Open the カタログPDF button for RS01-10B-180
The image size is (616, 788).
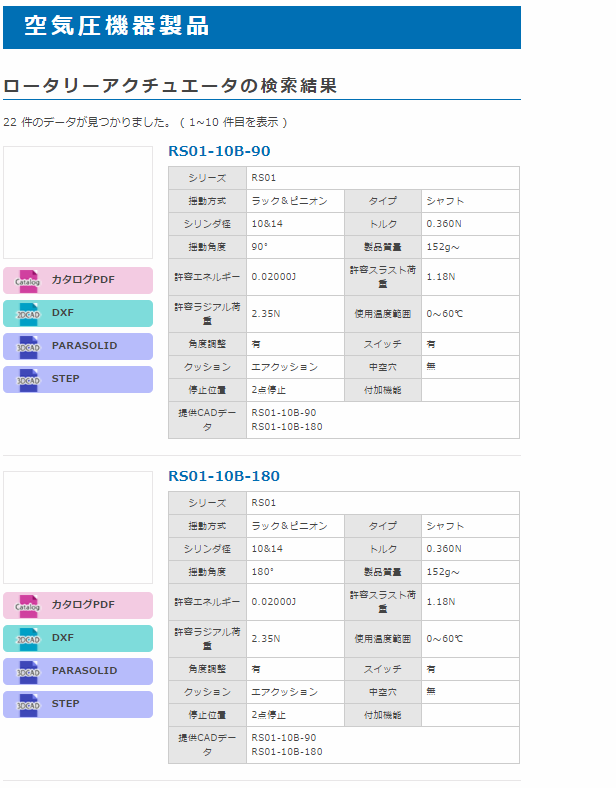(x=84, y=605)
